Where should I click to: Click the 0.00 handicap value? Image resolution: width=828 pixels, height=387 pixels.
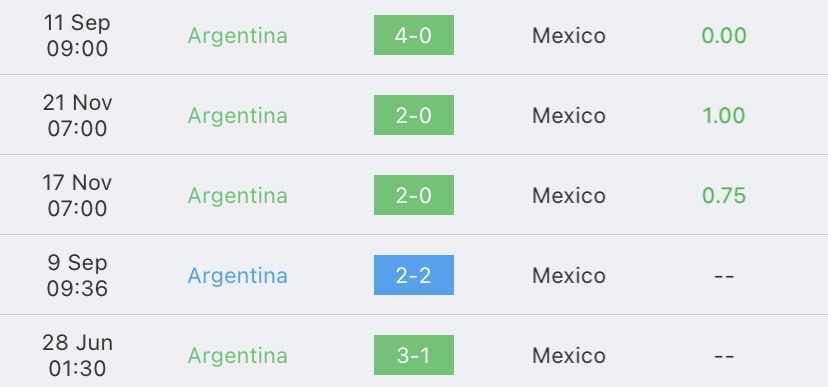(x=724, y=36)
